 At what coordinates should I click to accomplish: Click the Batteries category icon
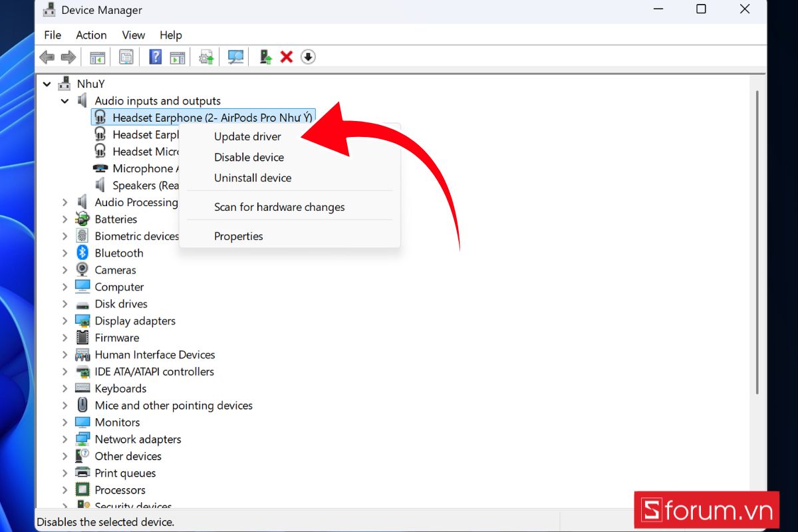pos(82,219)
